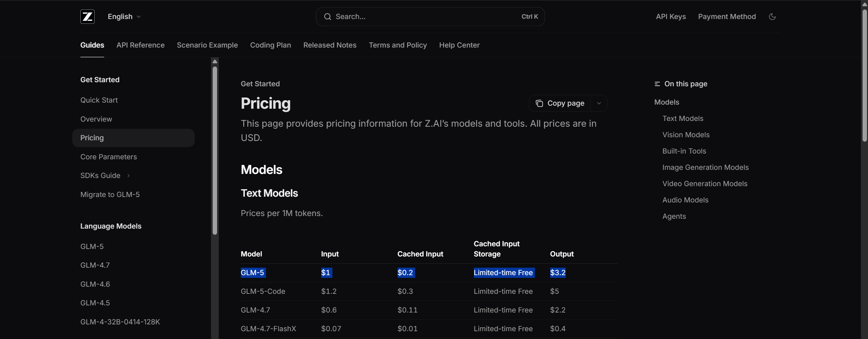The image size is (868, 339).
Task: Click the Z.AI logo icon
Action: 88,17
